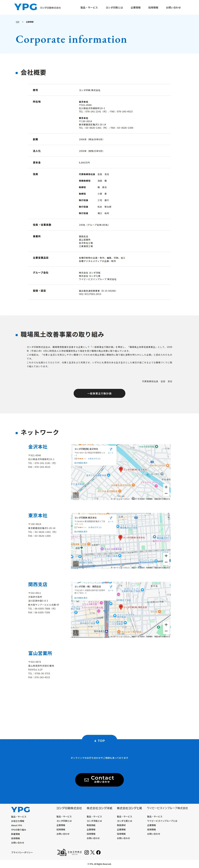Zoom out on the 金沢本社 map

[166, 493]
